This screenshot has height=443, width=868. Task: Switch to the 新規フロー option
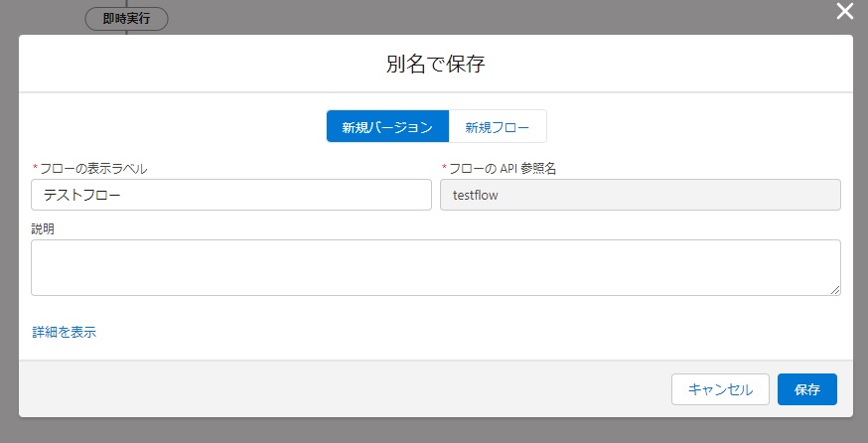[x=497, y=127]
